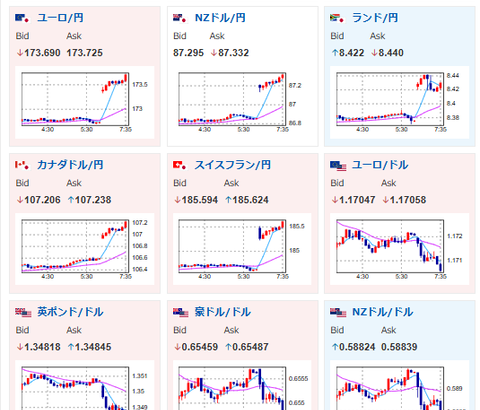Open the カナダドル/円 pair link
Viewport: 480px width, 410px height.
pyautogui.click(x=70, y=165)
